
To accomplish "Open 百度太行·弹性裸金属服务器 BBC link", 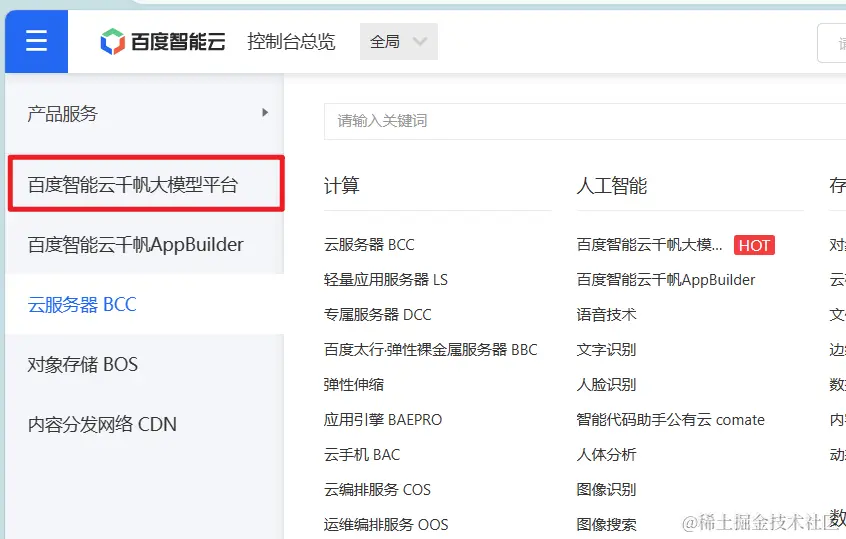I will [431, 350].
